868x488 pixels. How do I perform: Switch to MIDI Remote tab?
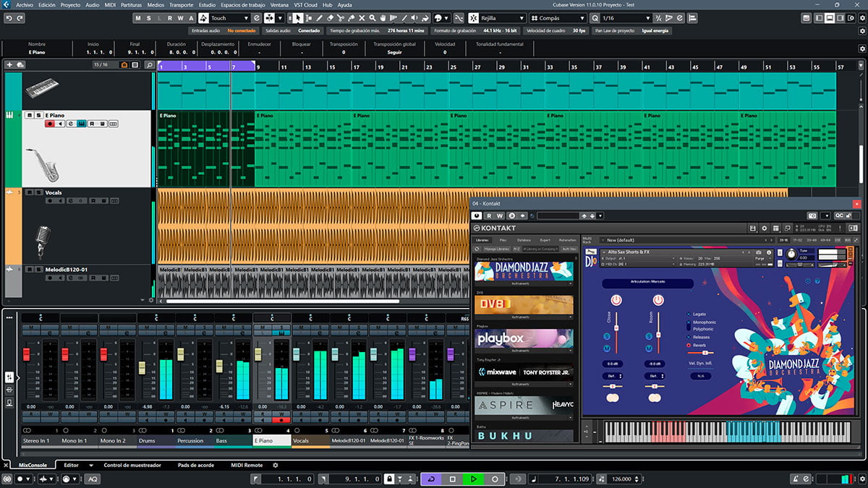pos(247,466)
